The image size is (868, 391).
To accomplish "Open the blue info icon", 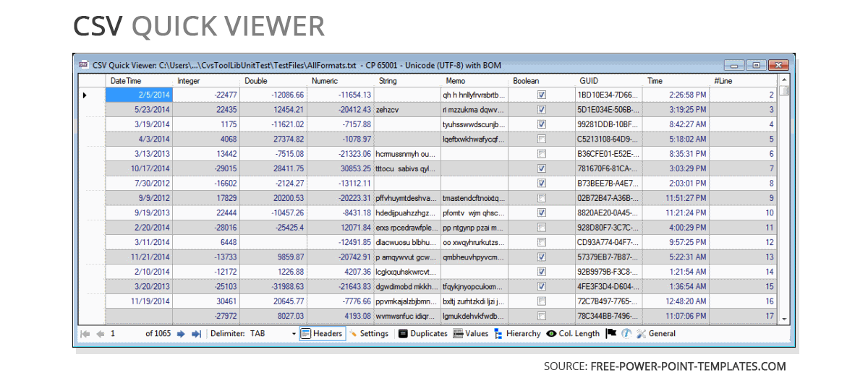I will pos(626,334).
